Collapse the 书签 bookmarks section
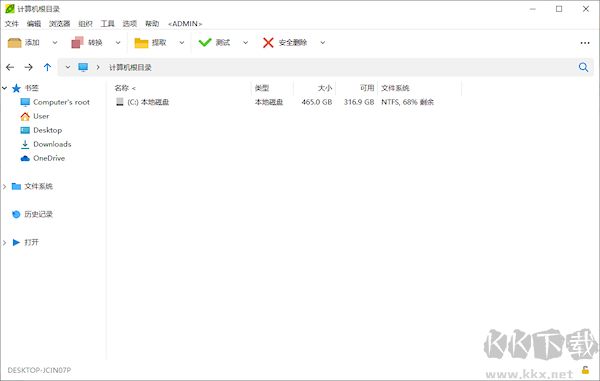The width and height of the screenshot is (600, 381). pyautogui.click(x=4, y=88)
